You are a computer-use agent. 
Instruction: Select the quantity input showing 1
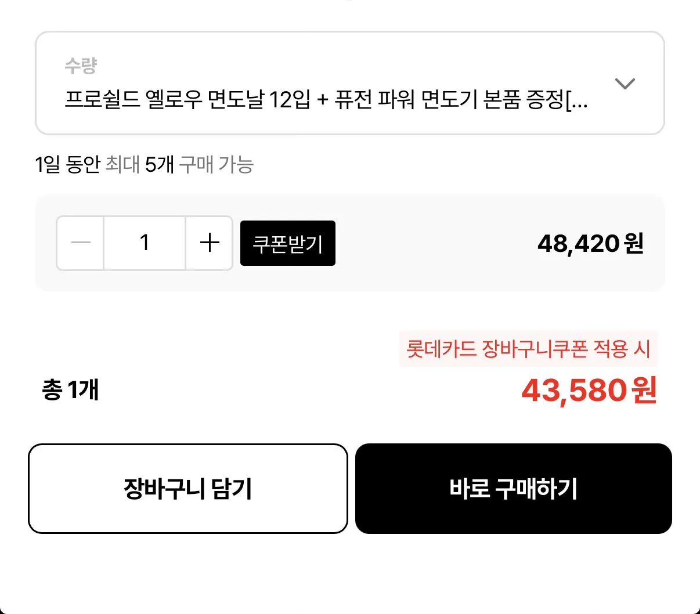(145, 243)
